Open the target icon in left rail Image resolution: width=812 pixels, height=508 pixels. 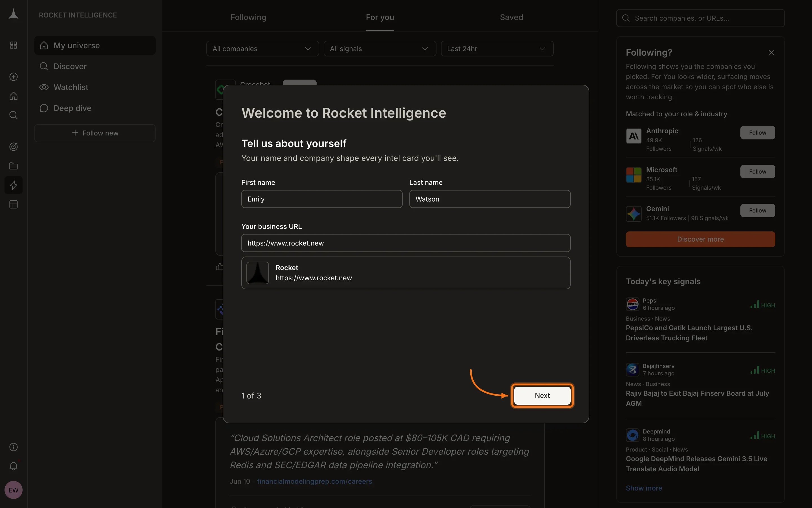click(x=14, y=147)
